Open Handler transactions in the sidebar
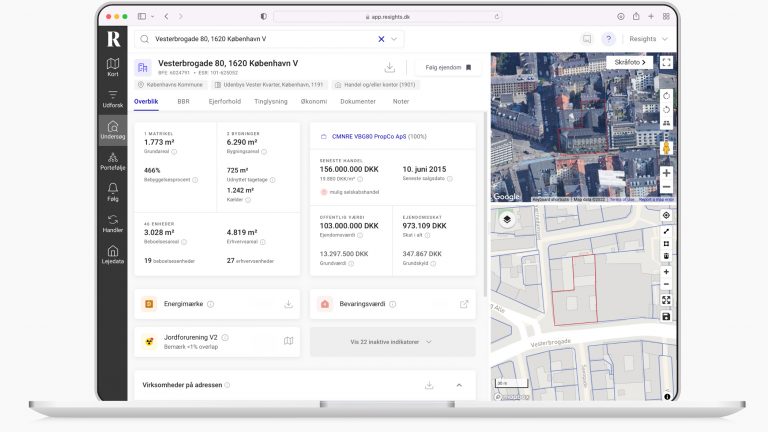The height and width of the screenshot is (432, 768). coord(113,223)
